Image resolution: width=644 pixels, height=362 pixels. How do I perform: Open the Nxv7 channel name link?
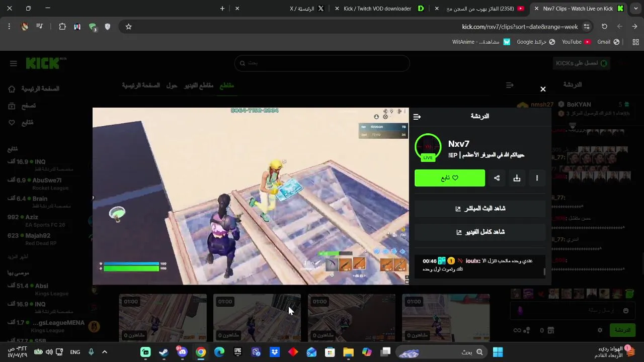point(459,144)
